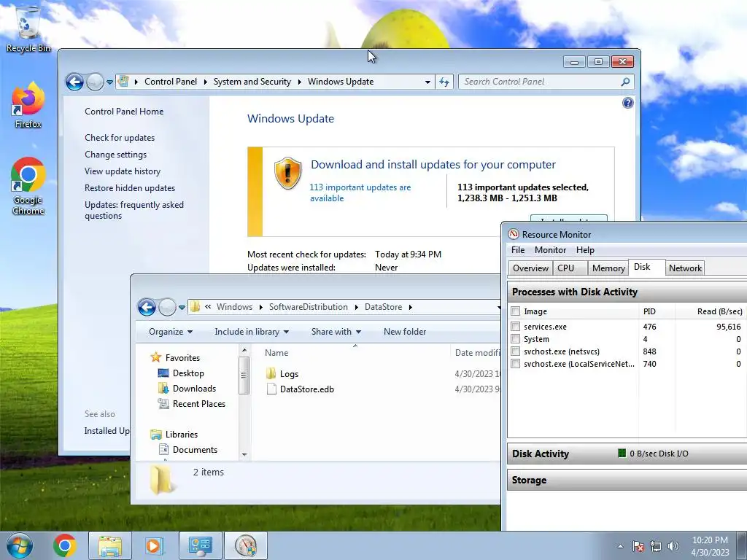Select Downloads in Explorer Favorites
This screenshot has width=747, height=560.
194,389
